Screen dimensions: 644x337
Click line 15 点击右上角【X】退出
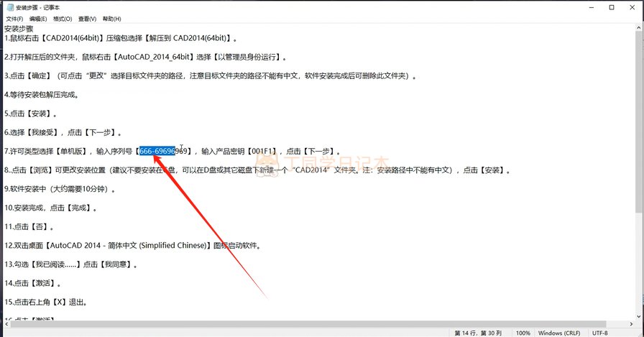point(45,302)
